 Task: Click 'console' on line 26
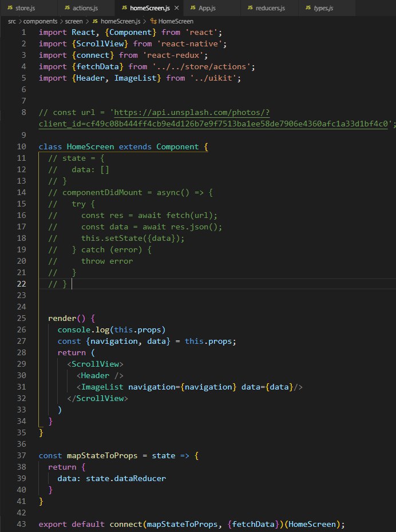pyautogui.click(x=74, y=330)
